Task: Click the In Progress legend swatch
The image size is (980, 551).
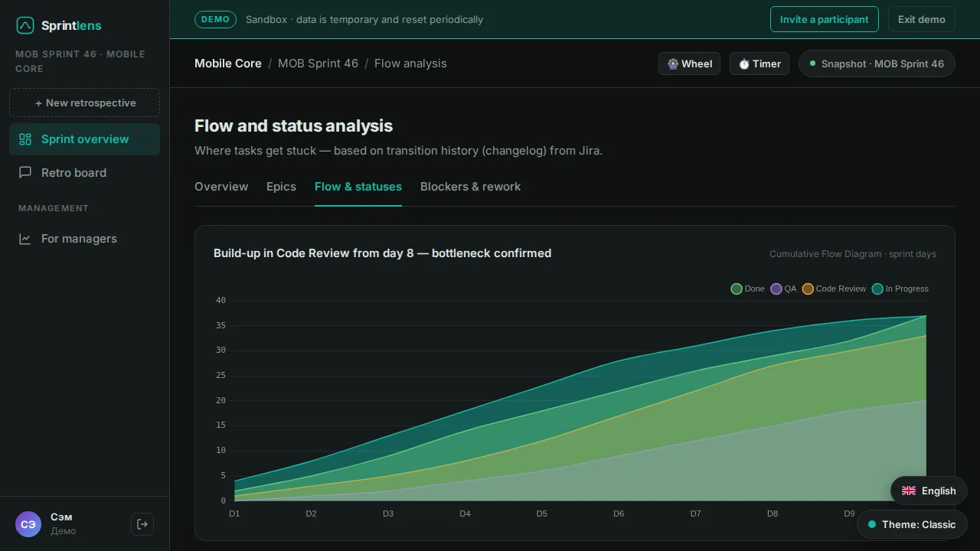Action: click(877, 289)
